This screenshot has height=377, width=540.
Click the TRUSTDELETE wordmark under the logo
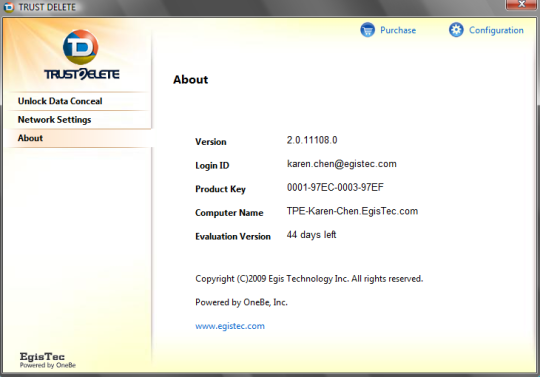coord(82,74)
